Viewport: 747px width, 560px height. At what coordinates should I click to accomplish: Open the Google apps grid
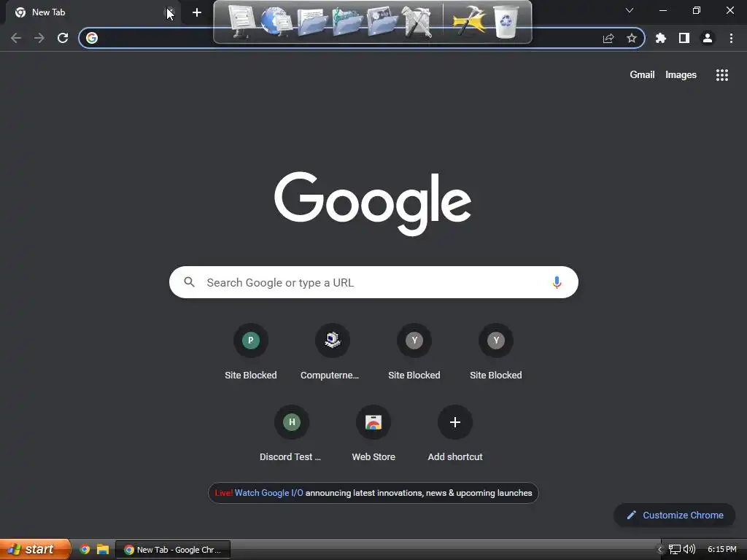coord(721,75)
